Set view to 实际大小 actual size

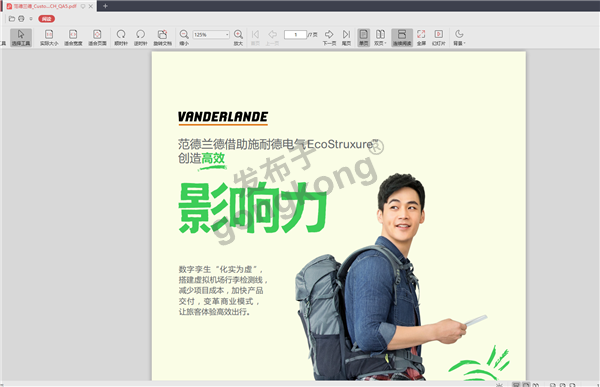point(49,38)
